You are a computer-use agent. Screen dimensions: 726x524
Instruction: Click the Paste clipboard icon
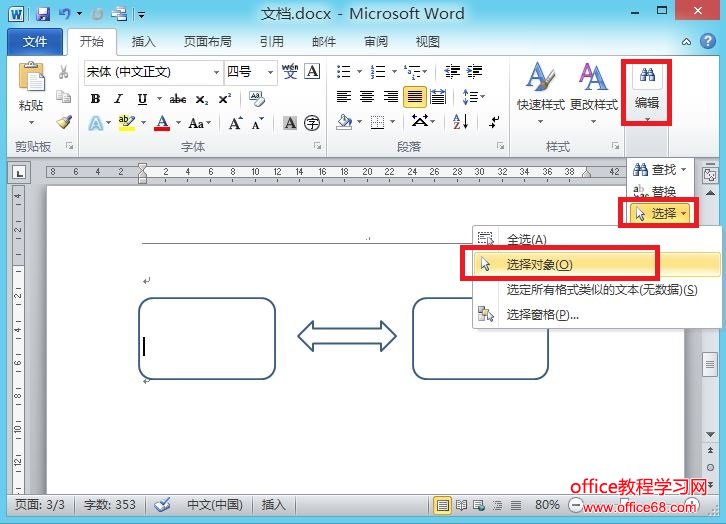[31, 77]
